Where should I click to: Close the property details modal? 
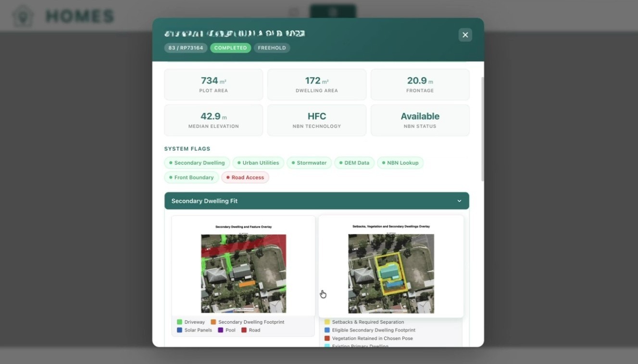point(465,35)
